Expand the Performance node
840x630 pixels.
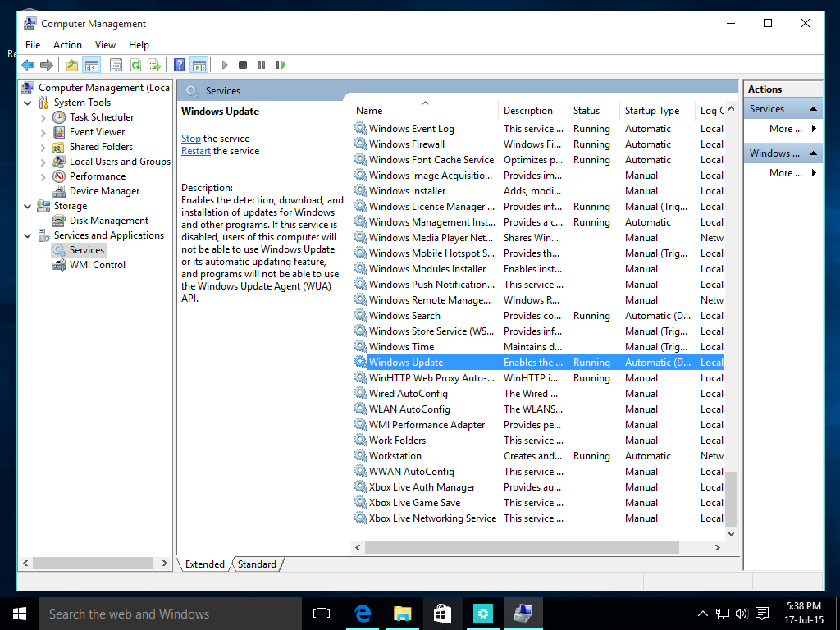coord(43,177)
